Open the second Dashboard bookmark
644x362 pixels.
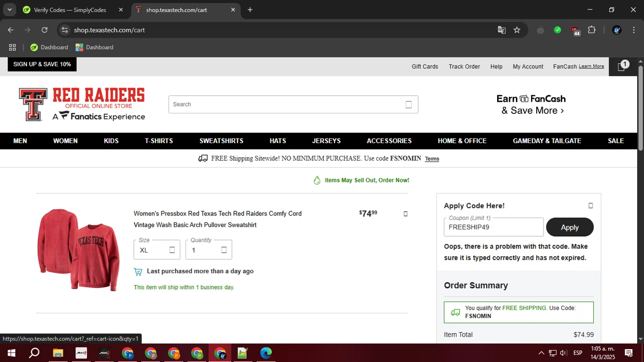click(94, 47)
